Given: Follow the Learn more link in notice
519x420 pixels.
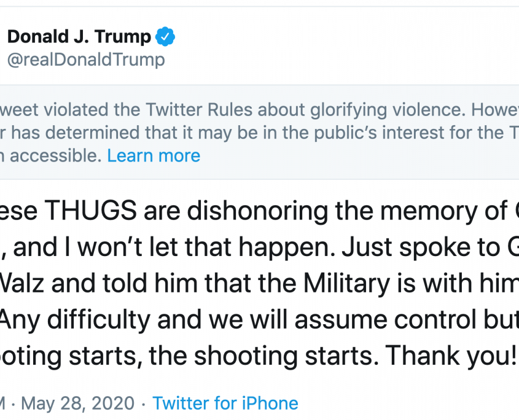Looking at the screenshot, I should pos(154,155).
